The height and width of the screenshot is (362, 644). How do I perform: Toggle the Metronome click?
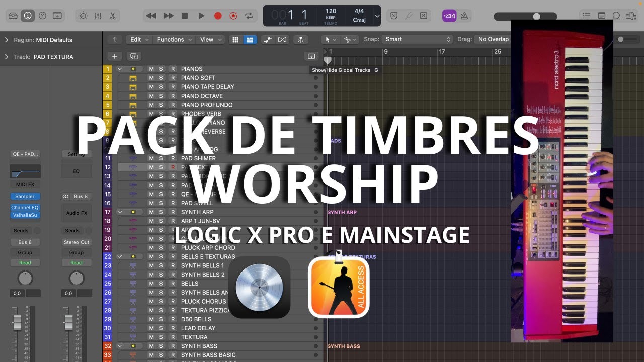pos(464,16)
